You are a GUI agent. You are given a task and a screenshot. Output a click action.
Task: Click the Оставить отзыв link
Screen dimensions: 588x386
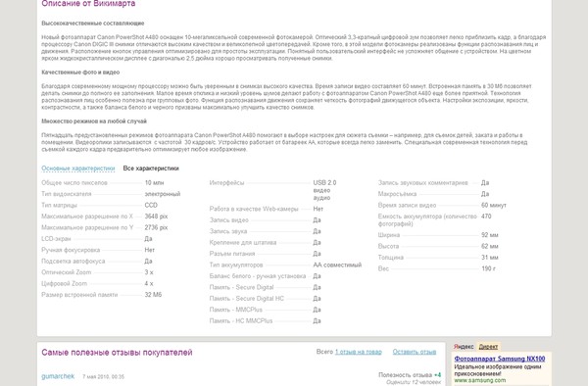point(414,352)
